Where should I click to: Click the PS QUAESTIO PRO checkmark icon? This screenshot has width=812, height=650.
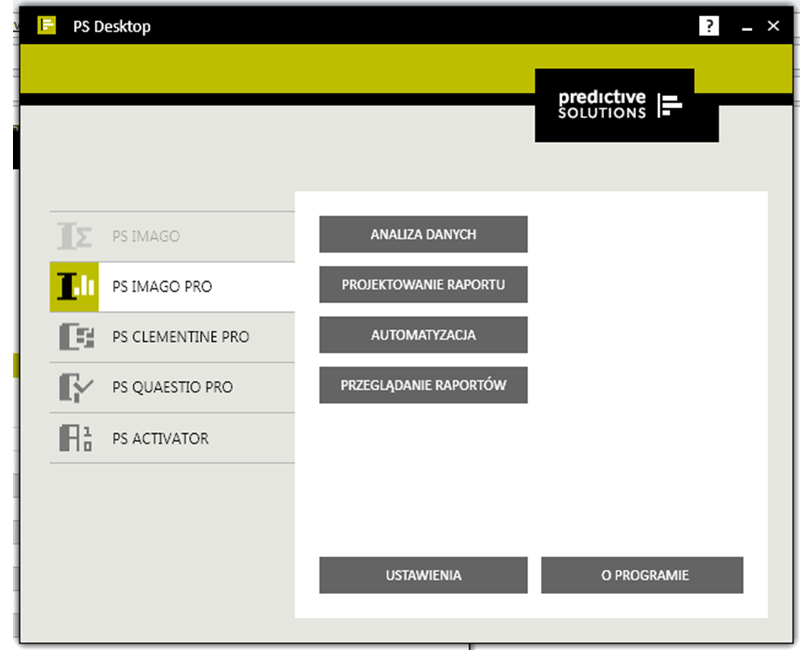pos(76,388)
